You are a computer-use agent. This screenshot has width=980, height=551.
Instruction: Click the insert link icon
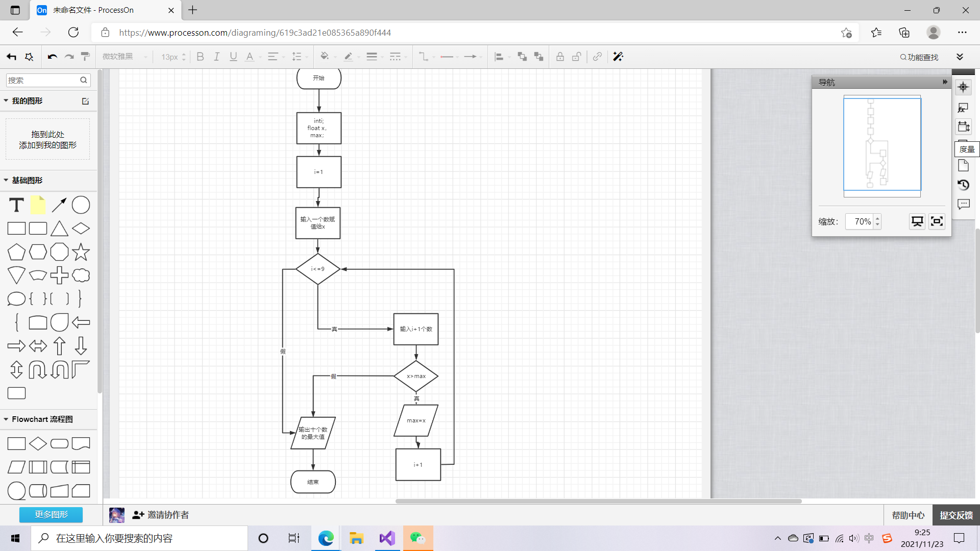(597, 57)
